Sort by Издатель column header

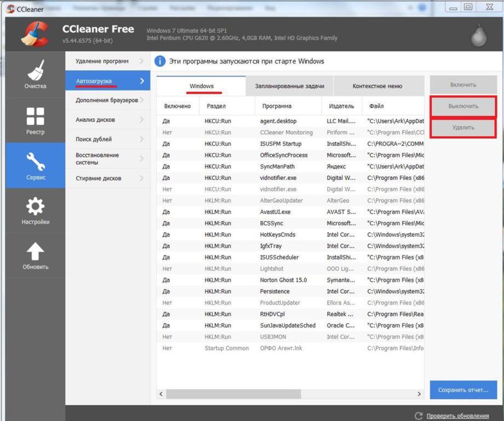point(342,106)
